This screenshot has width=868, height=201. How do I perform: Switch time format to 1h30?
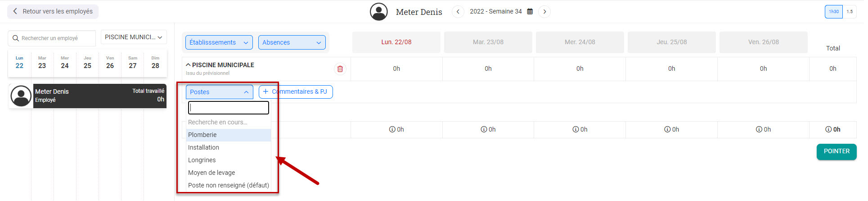[834, 12]
